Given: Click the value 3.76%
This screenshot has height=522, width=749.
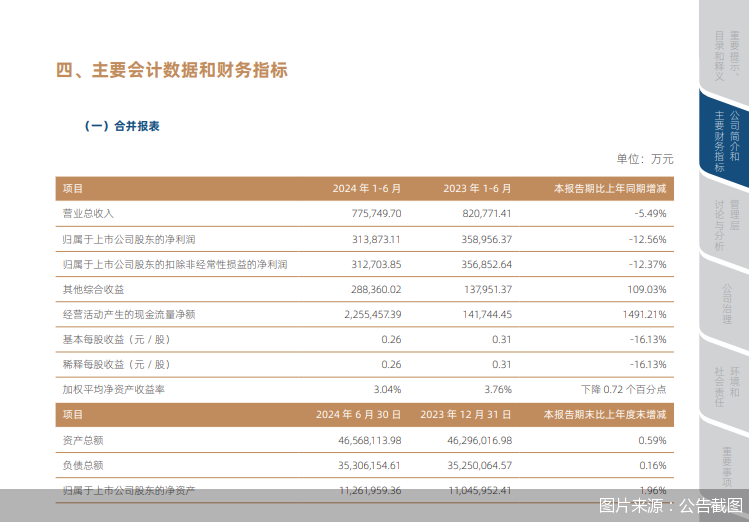Looking at the screenshot, I should click(x=498, y=390).
